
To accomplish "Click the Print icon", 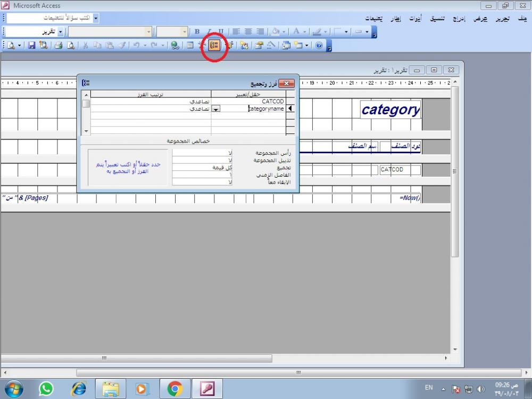I will pos(59,45).
